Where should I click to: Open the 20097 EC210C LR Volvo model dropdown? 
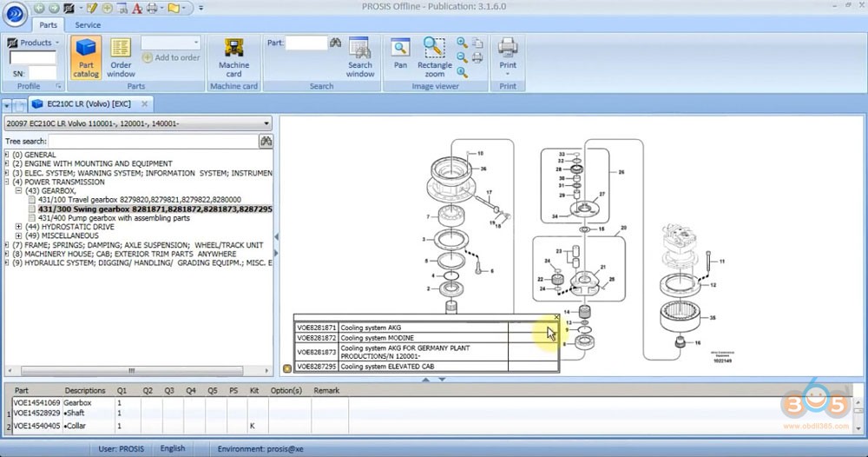(138, 123)
